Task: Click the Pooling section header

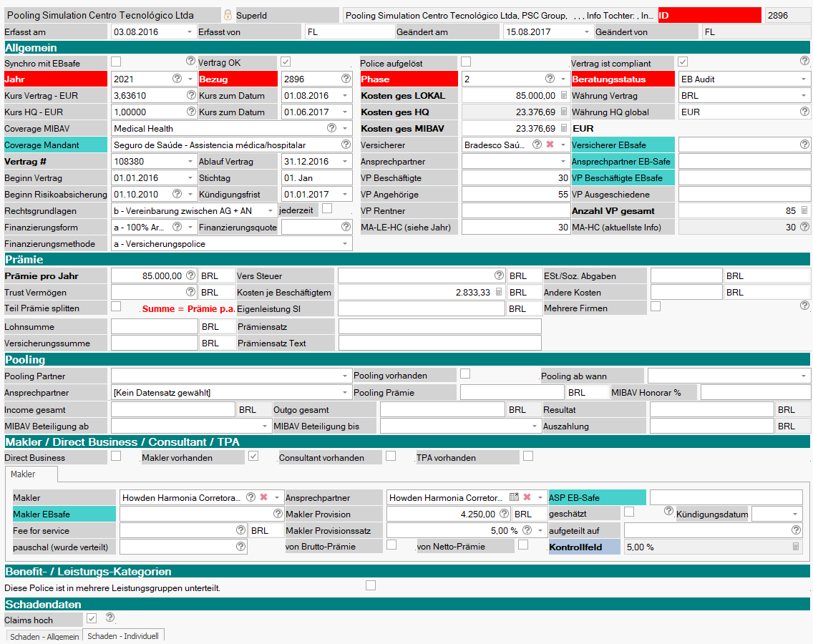Action: click(407, 359)
